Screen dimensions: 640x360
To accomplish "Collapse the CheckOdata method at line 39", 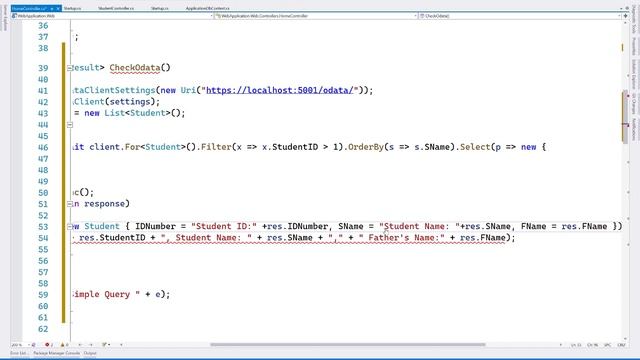I will 70,68.
